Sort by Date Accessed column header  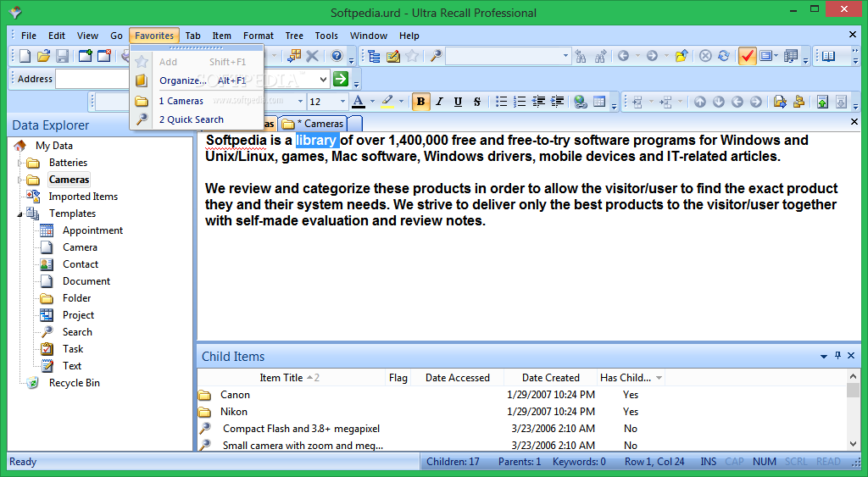pyautogui.click(x=457, y=378)
